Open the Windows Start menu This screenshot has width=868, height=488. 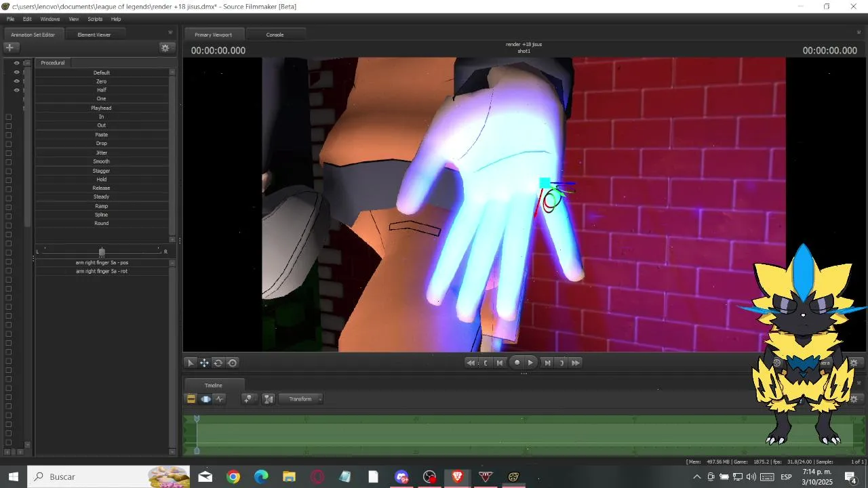point(14,477)
